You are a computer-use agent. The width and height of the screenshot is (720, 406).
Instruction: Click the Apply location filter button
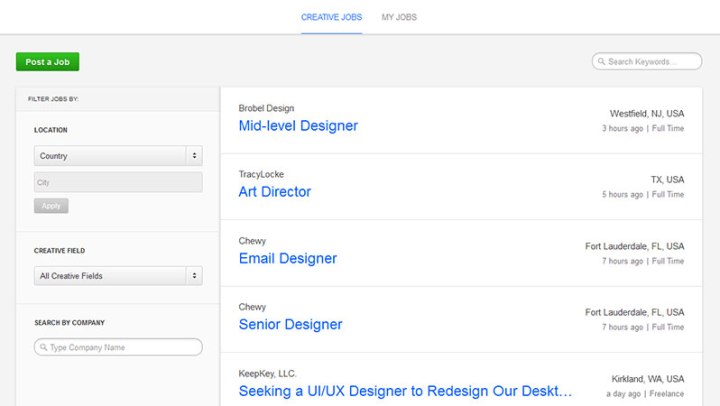point(51,206)
